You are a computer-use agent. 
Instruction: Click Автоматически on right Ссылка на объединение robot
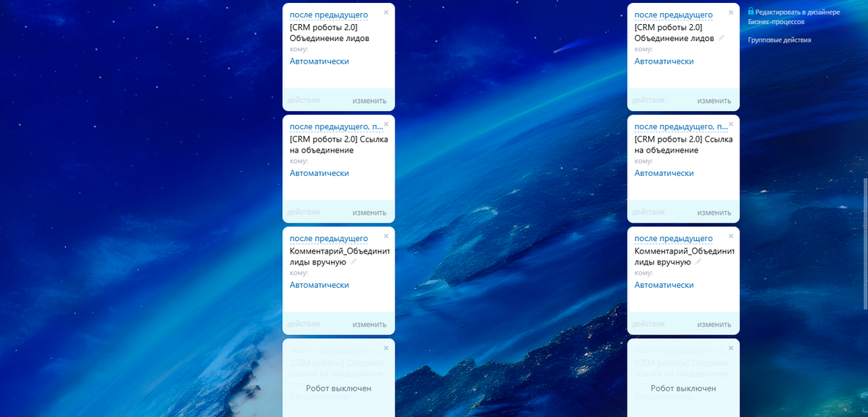[x=664, y=173]
